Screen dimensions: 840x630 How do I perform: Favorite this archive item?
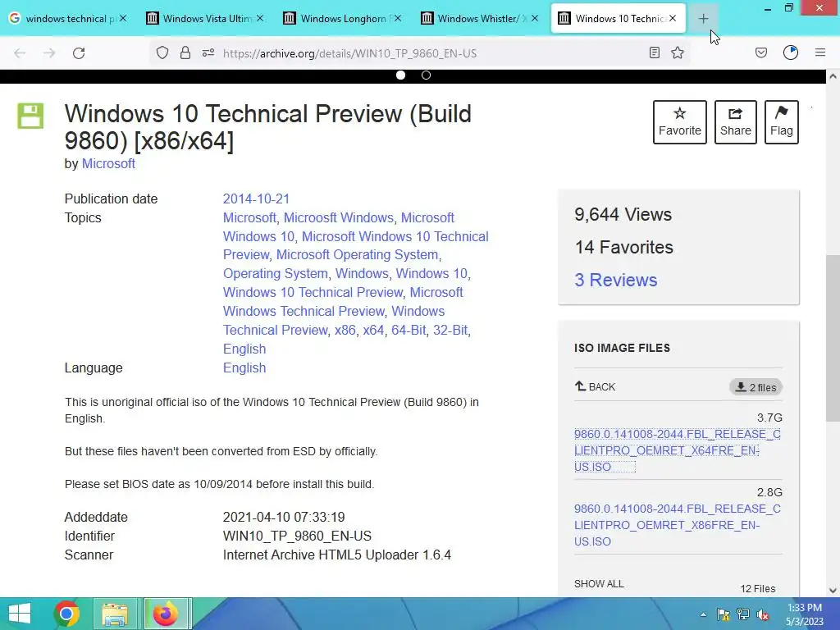(x=680, y=122)
